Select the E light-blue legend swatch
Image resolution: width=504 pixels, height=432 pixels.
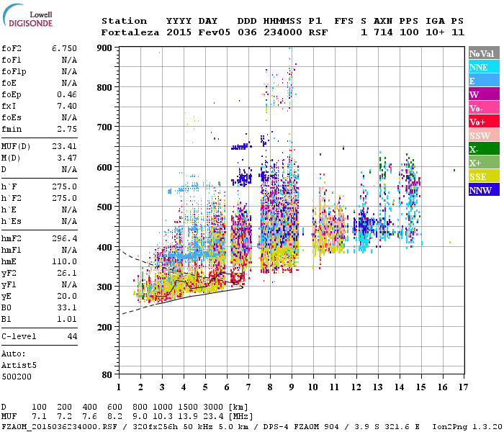pos(484,81)
